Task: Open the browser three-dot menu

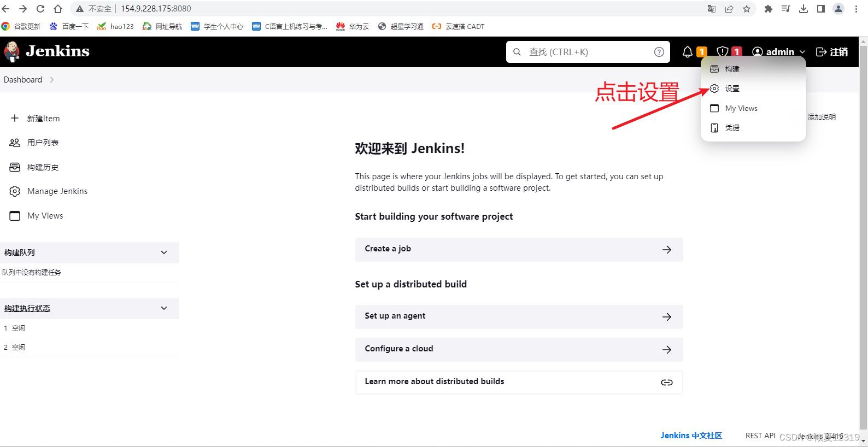Action: [x=856, y=9]
